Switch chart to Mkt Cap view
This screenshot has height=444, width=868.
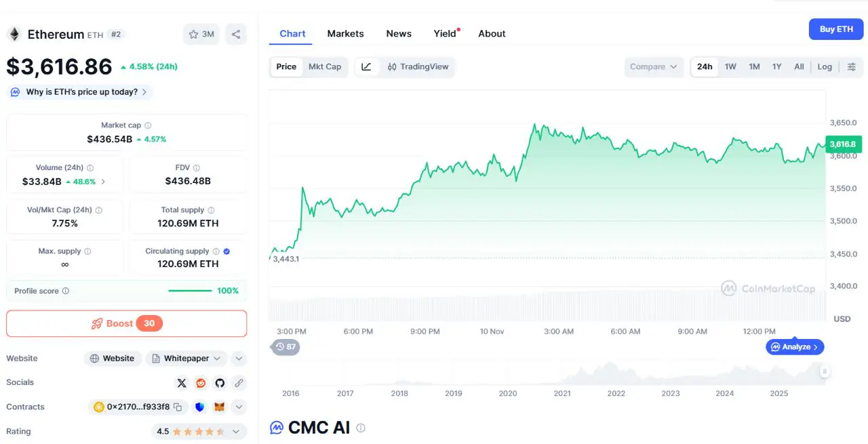coord(325,66)
